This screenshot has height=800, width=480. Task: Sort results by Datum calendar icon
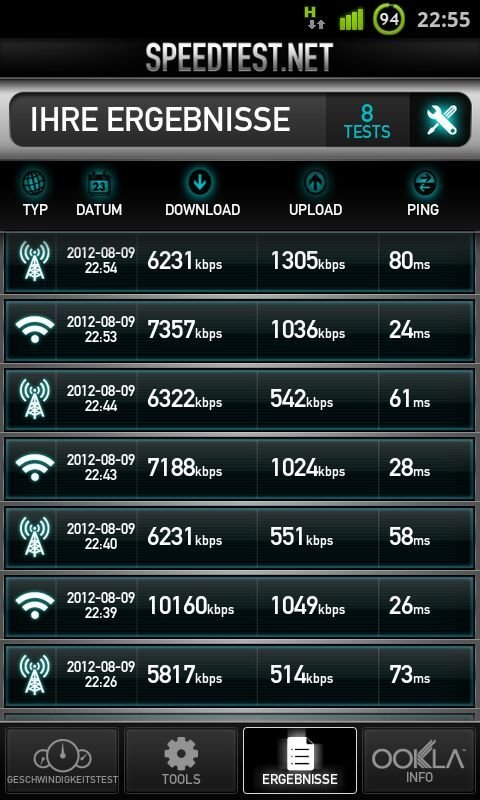[x=99, y=184]
